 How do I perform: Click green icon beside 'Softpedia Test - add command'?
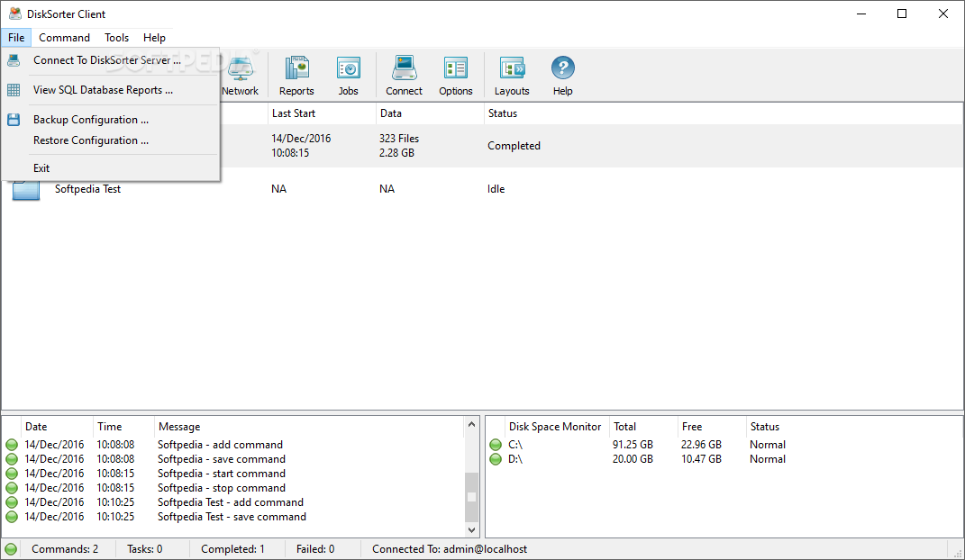(x=12, y=502)
